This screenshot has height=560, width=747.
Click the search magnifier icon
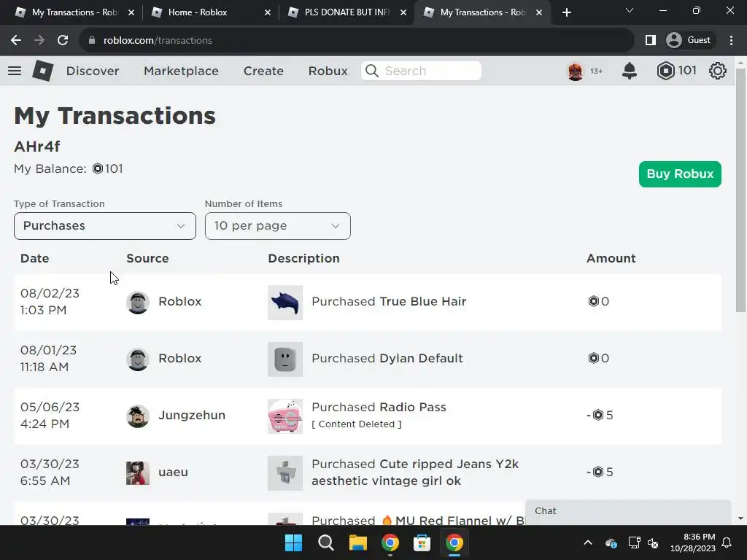371,71
